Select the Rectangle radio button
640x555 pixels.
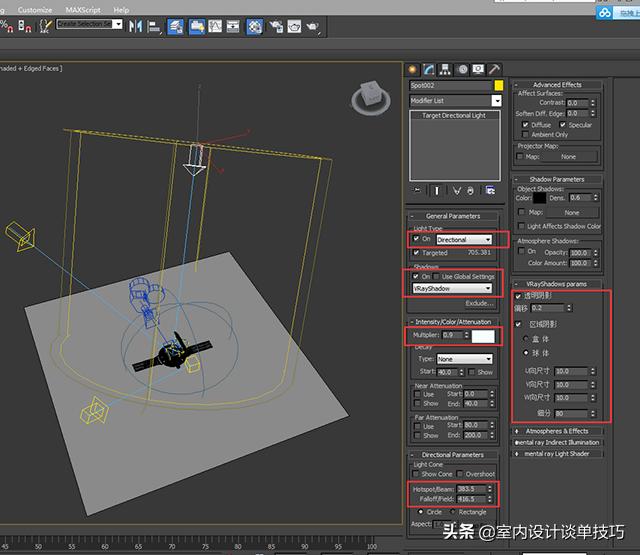click(x=453, y=511)
